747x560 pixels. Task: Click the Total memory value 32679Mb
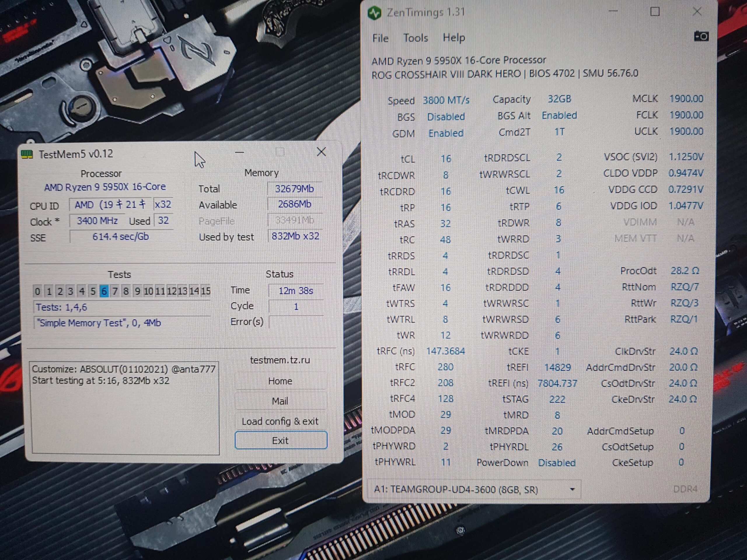coord(294,189)
